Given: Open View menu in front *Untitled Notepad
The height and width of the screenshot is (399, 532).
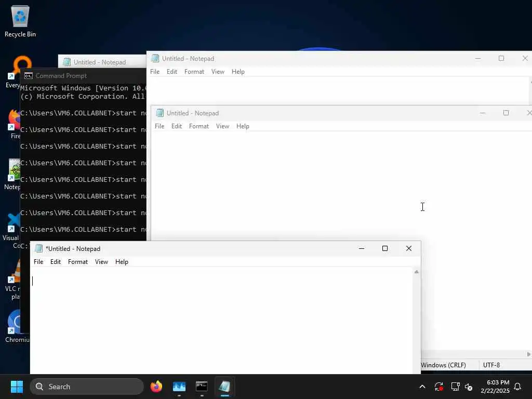Looking at the screenshot, I should tap(101, 262).
